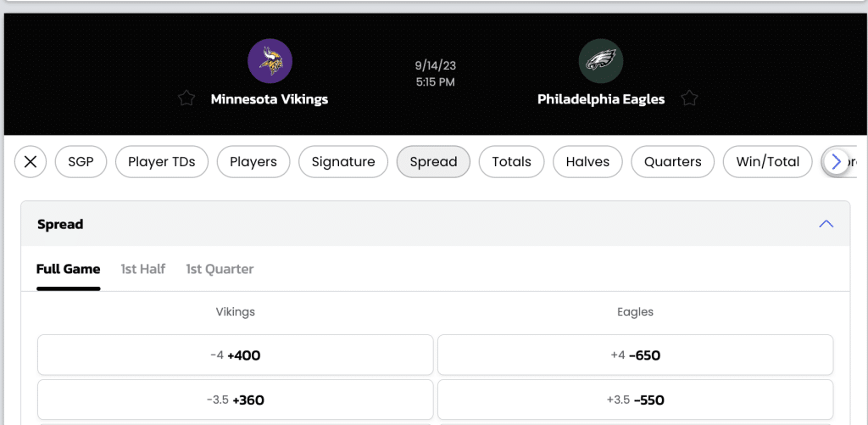The width and height of the screenshot is (868, 425).
Task: Select the Player TDs filter chip
Action: (x=162, y=162)
